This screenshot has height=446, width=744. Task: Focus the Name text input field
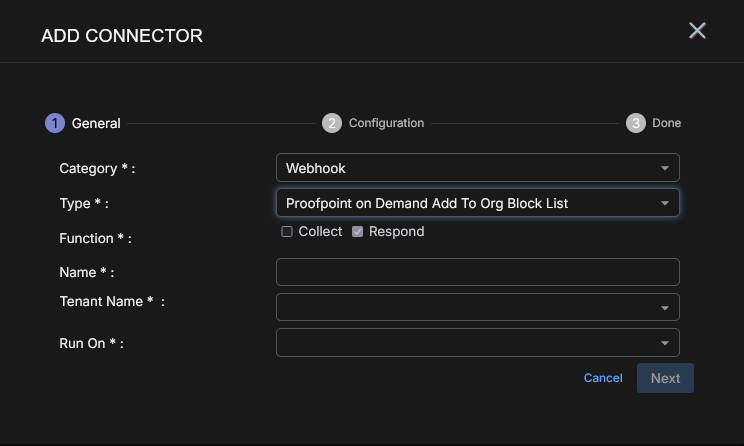(477, 272)
